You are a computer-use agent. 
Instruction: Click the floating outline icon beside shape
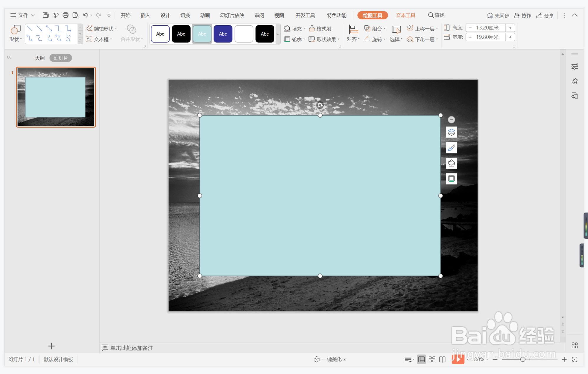click(451, 179)
